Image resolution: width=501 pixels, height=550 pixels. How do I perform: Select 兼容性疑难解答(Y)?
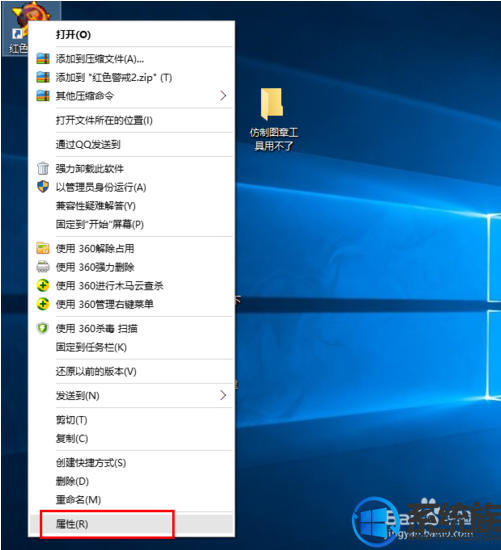coord(131,206)
